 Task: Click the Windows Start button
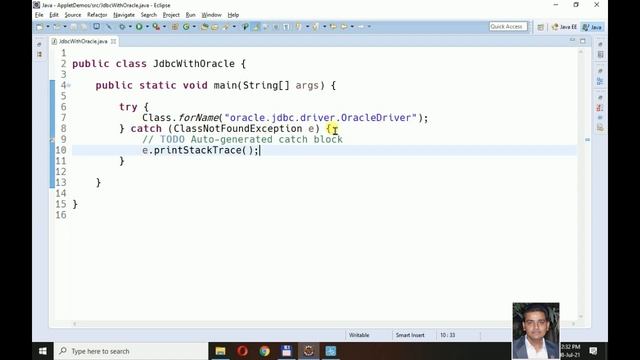42,351
